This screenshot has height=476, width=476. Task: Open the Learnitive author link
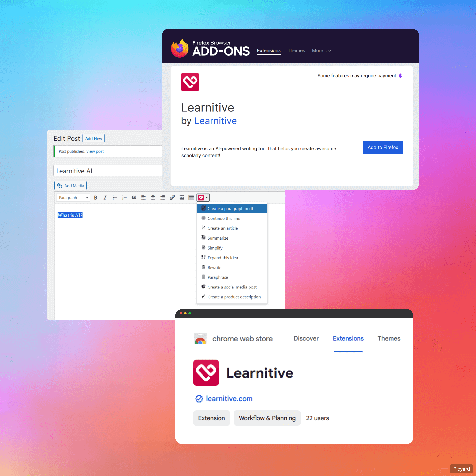215,121
